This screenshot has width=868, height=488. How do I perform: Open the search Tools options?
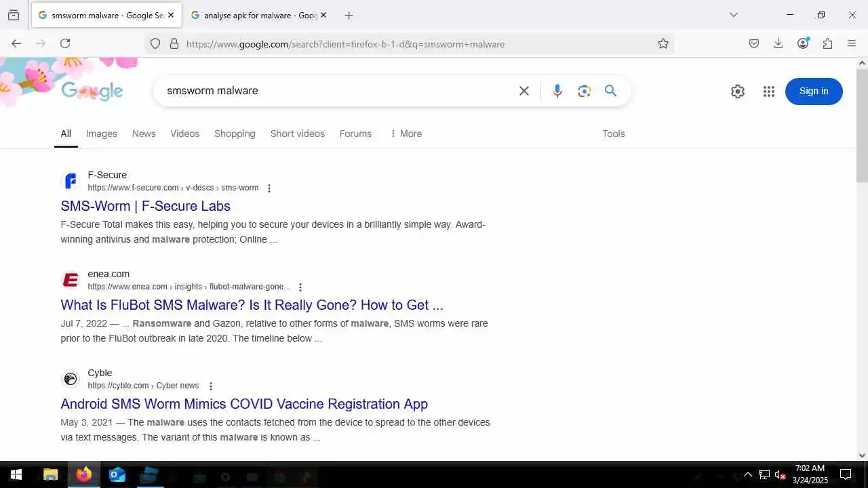[614, 134]
